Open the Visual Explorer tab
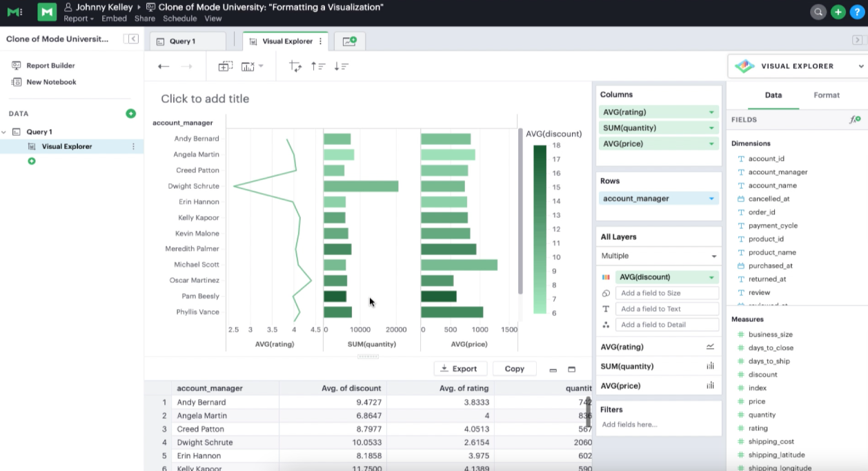This screenshot has height=471, width=868. (x=285, y=41)
